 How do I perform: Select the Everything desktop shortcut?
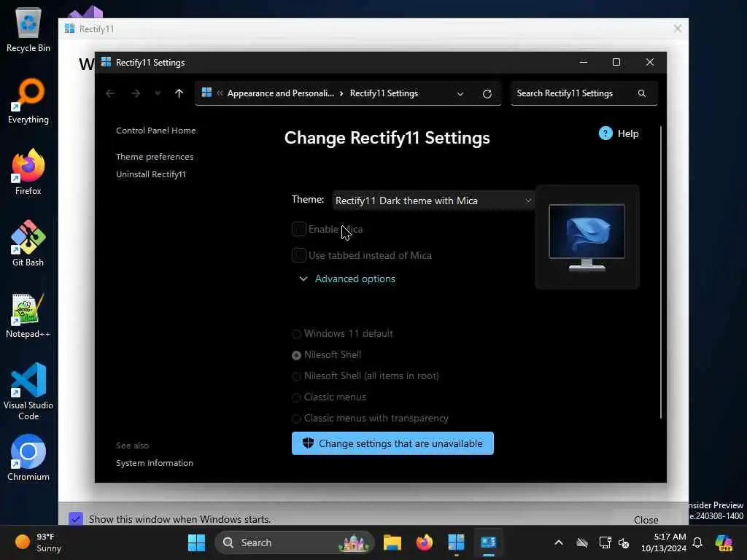(28, 101)
